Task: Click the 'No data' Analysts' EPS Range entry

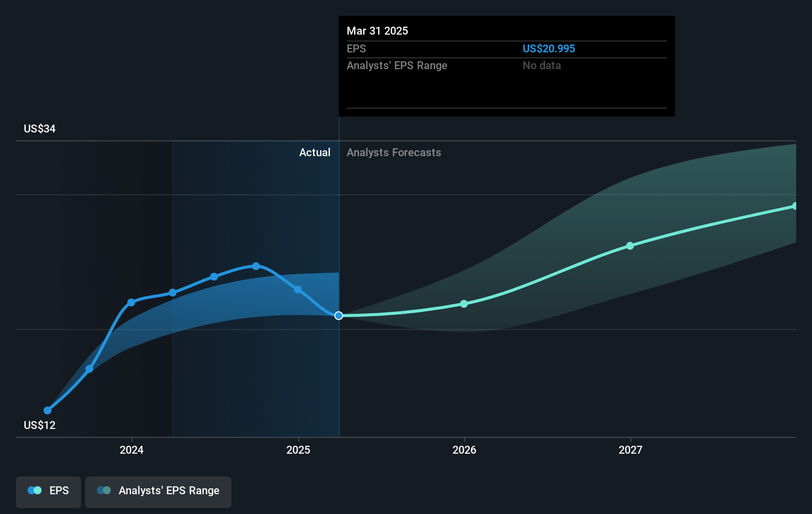Action: coord(542,66)
